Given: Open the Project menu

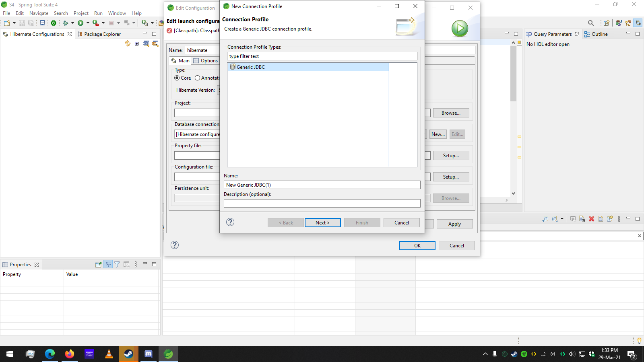Looking at the screenshot, I should click(81, 13).
